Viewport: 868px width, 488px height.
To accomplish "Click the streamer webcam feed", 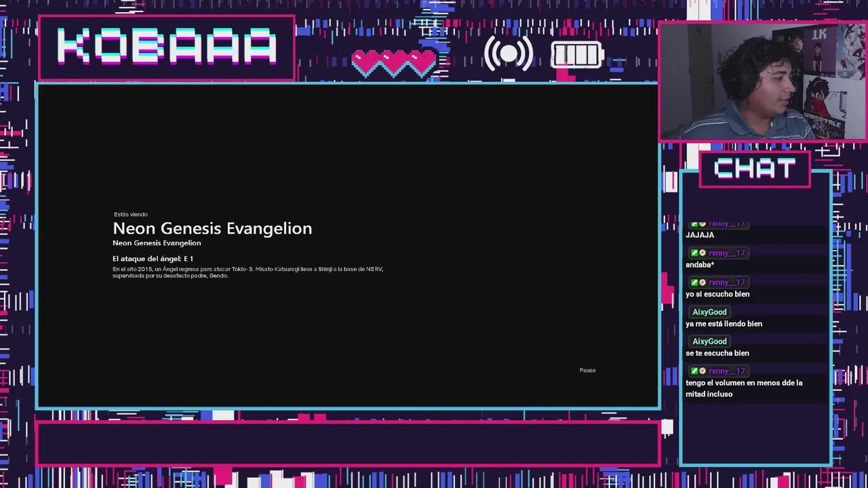I will click(763, 81).
